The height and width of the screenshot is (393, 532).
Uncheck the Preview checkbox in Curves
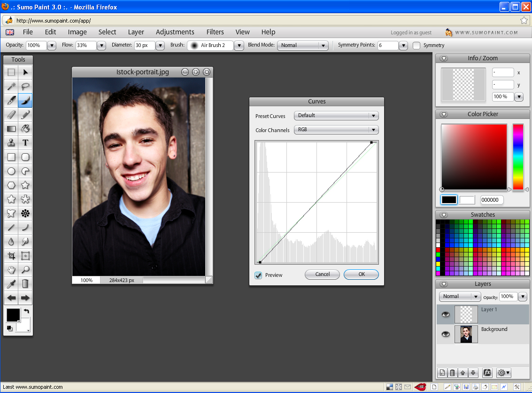[258, 275]
